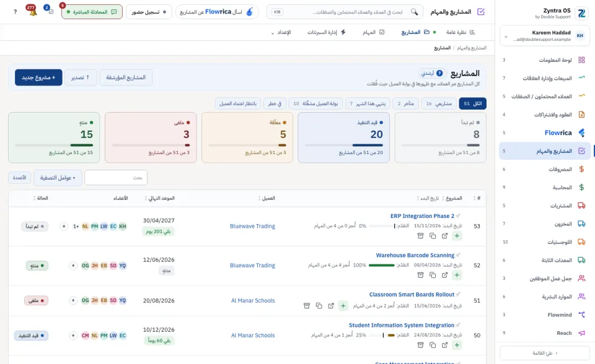Screen dimensions: 595x364
Task: Add member to ERP Integration Phase 2
Action: [x=64, y=227]
